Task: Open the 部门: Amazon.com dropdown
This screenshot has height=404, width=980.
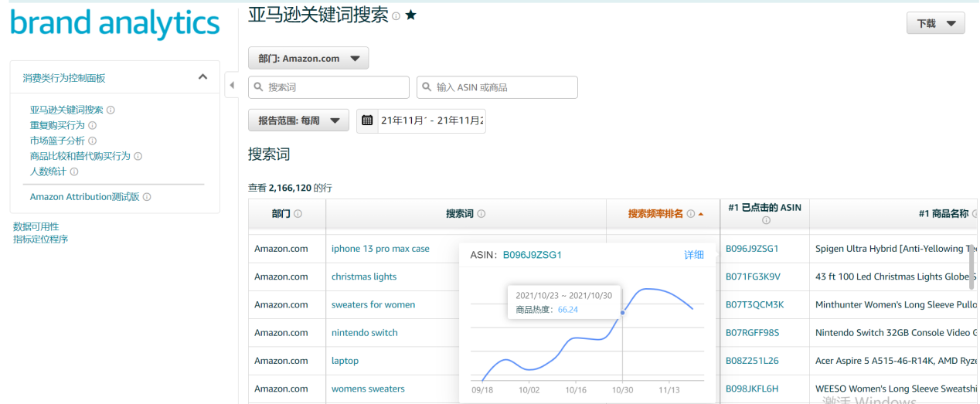Action: pos(308,58)
